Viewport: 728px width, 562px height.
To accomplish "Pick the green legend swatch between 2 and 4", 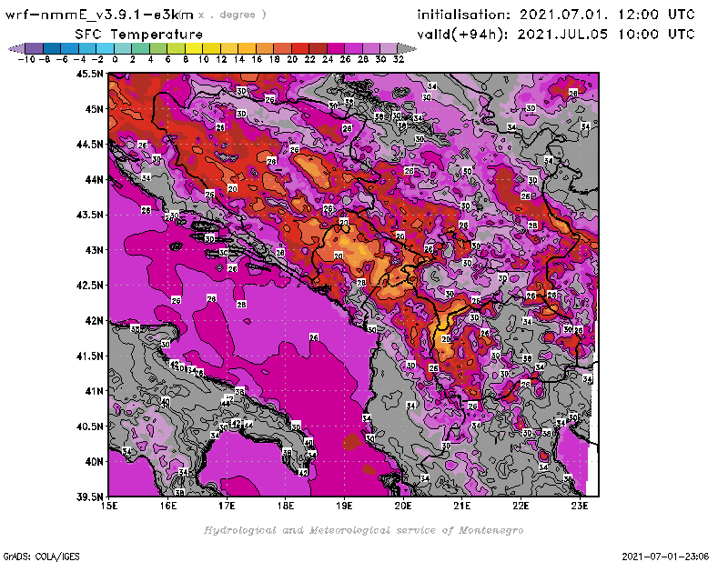I will click(140, 49).
